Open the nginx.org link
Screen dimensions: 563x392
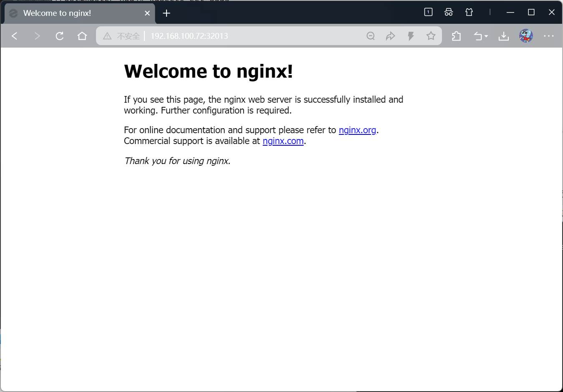pos(358,130)
